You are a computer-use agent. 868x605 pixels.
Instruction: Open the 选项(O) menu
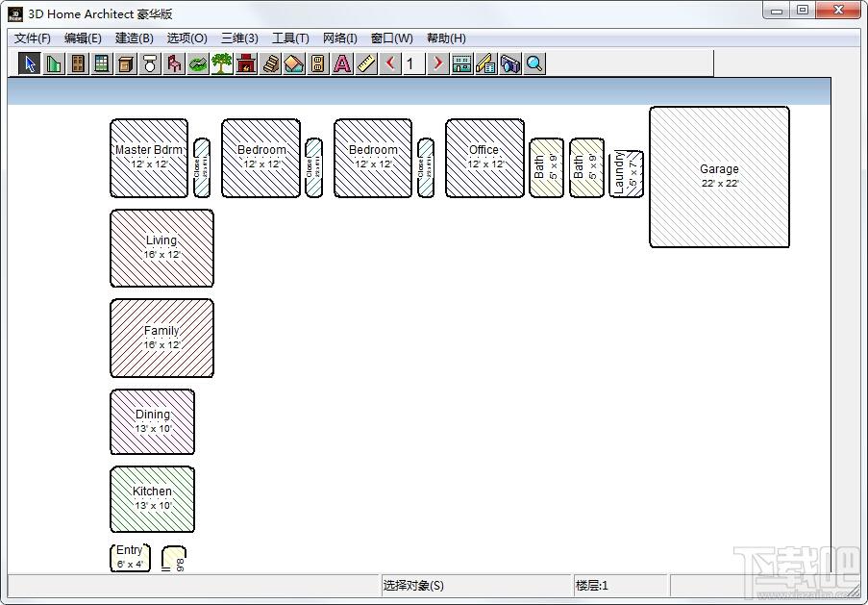[x=187, y=38]
